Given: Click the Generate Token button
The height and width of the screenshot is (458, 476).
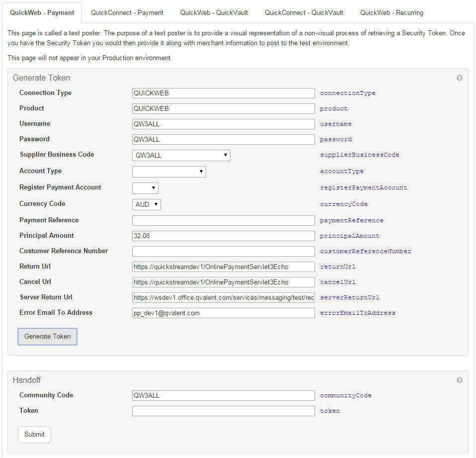Looking at the screenshot, I should [47, 337].
